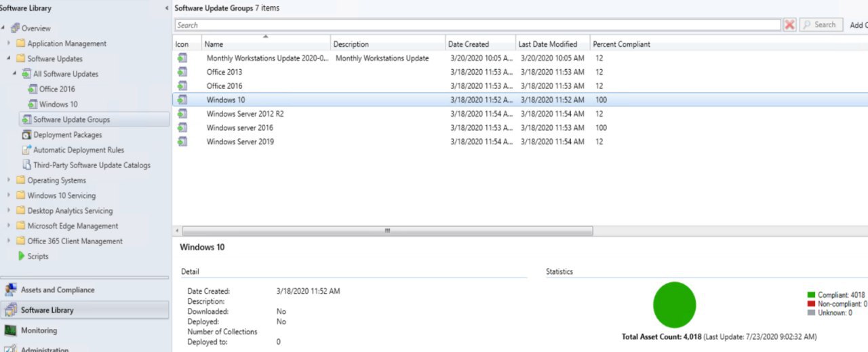
Task: Click the Microsoft Edge Management folder icon
Action: point(20,226)
